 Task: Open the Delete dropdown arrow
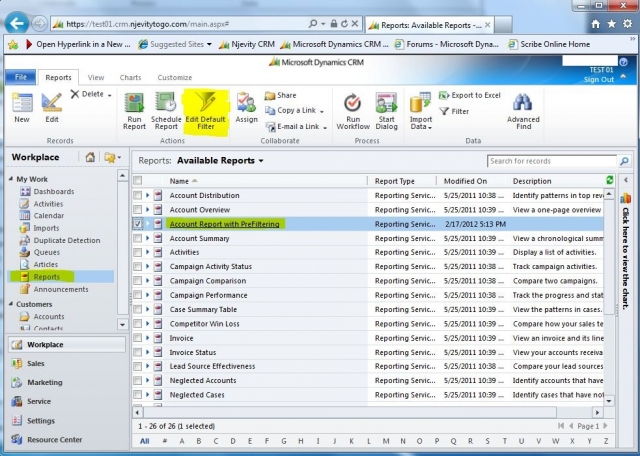pos(111,94)
